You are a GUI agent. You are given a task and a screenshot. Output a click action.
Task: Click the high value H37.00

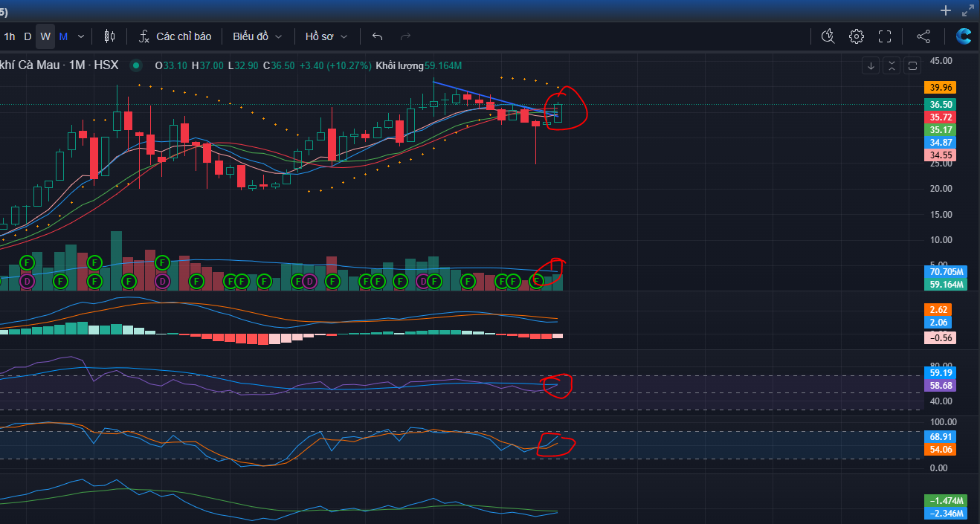point(207,65)
